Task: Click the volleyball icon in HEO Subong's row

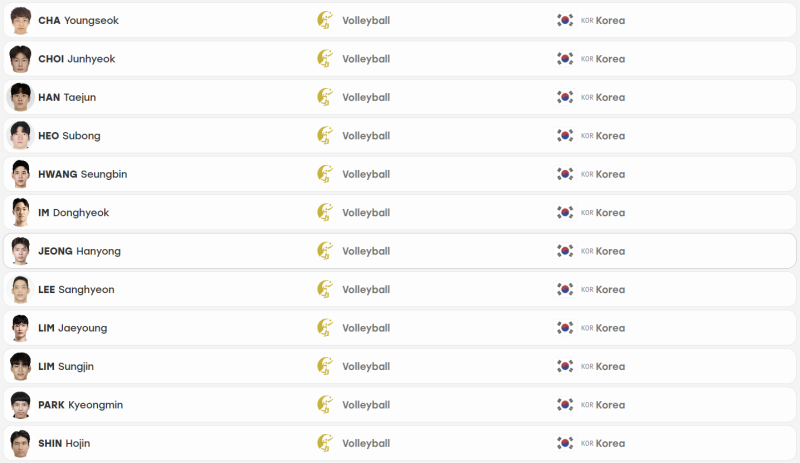Action: pyautogui.click(x=325, y=135)
